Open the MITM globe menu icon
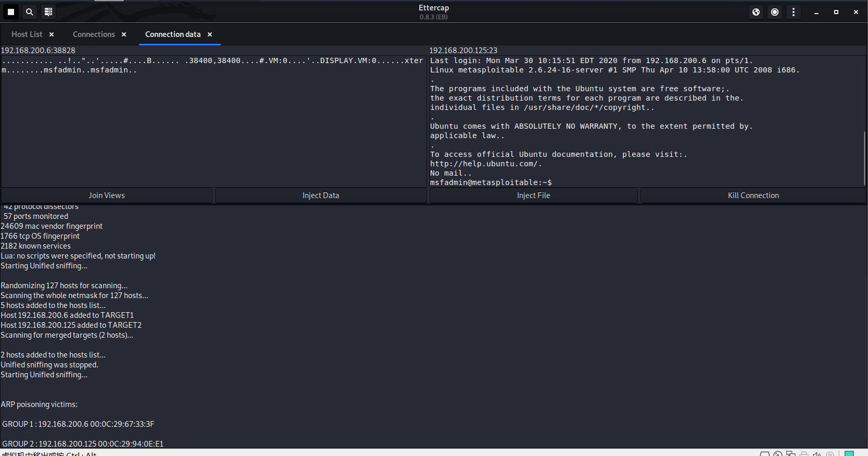 [756, 12]
